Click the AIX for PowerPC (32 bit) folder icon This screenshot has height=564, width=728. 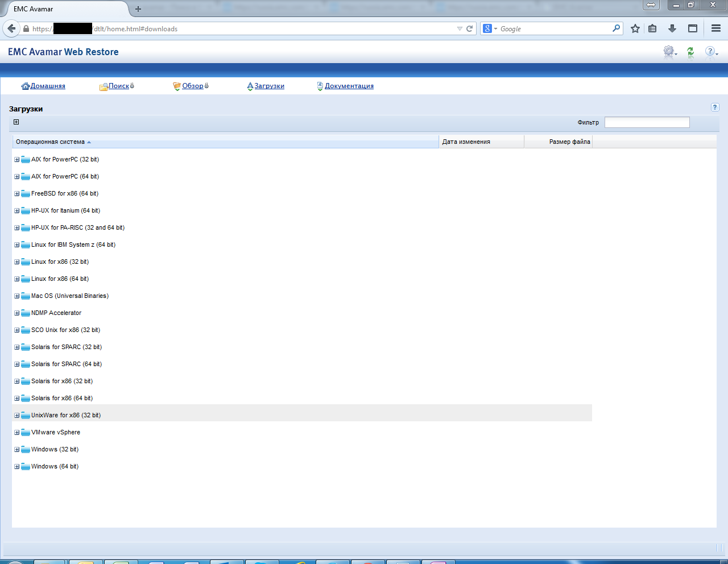[26, 160]
